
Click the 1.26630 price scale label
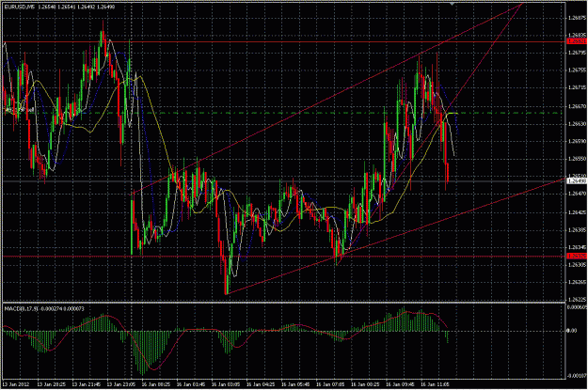coord(577,124)
